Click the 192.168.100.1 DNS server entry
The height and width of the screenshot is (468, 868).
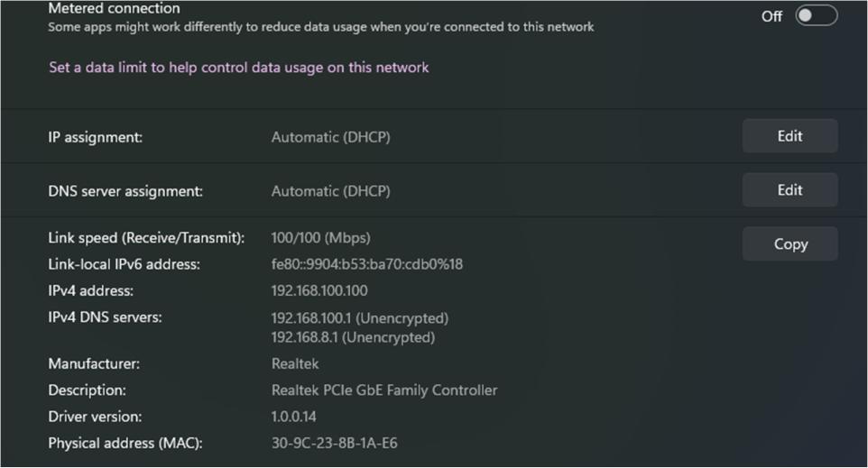pyautogui.click(x=359, y=318)
